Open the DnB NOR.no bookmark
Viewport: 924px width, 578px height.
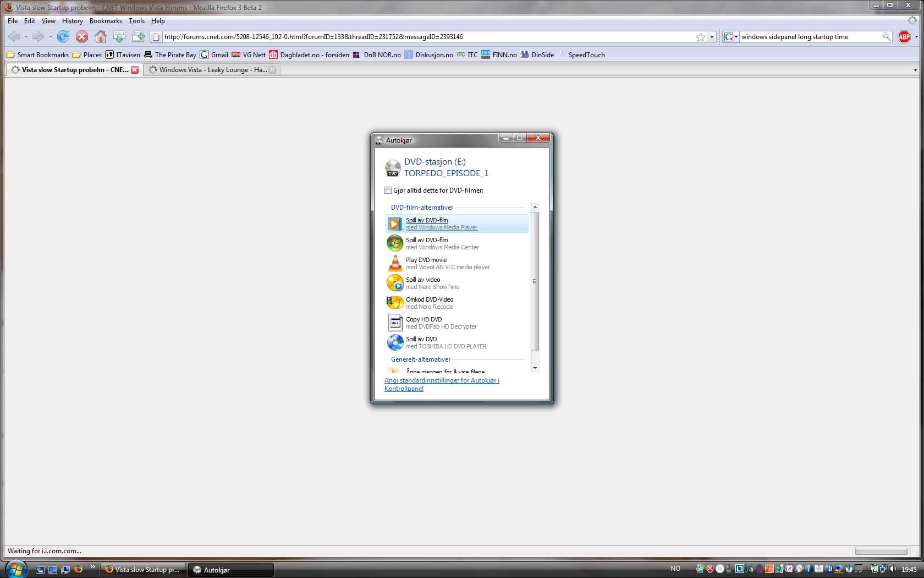[377, 54]
